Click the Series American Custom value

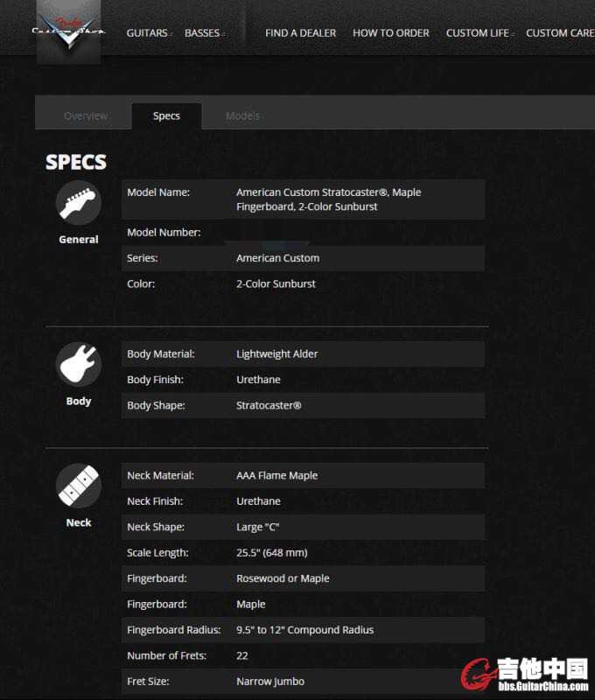click(x=277, y=258)
